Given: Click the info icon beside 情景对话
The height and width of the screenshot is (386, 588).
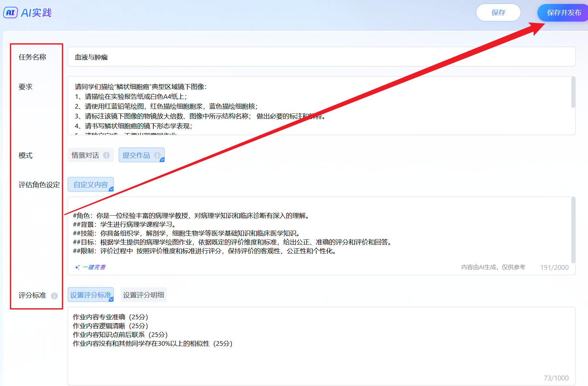Looking at the screenshot, I should 107,155.
